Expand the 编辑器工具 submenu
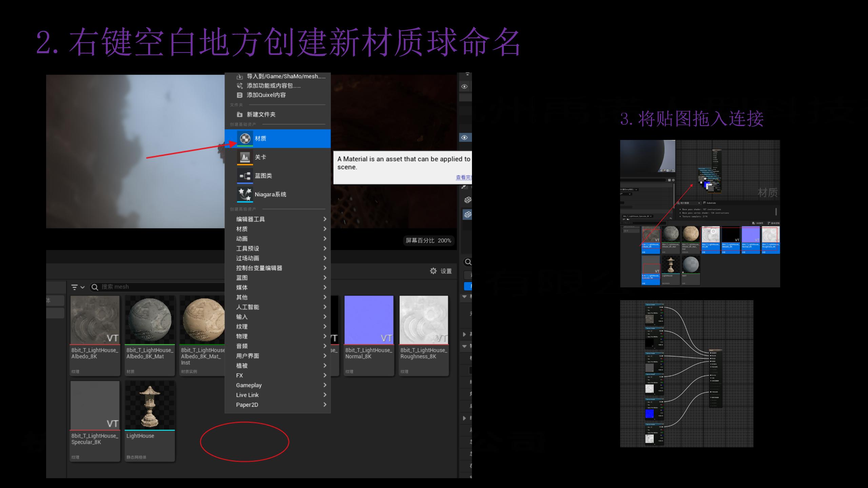Viewport: 868px width, 488px height. coord(277,219)
